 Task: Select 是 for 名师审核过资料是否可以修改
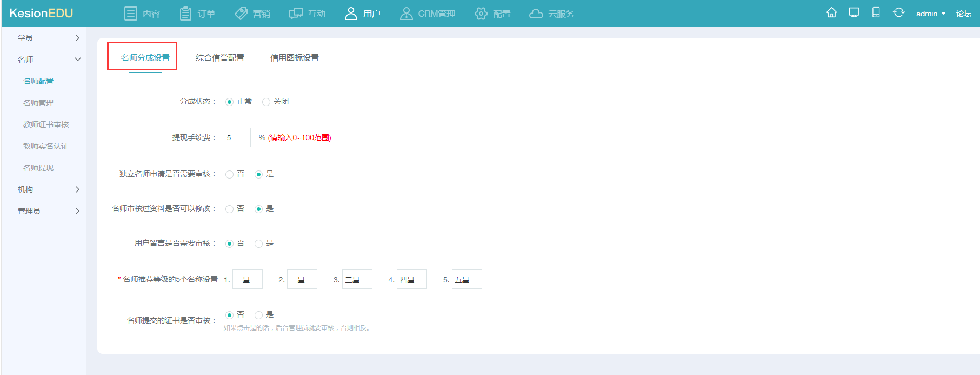click(258, 209)
